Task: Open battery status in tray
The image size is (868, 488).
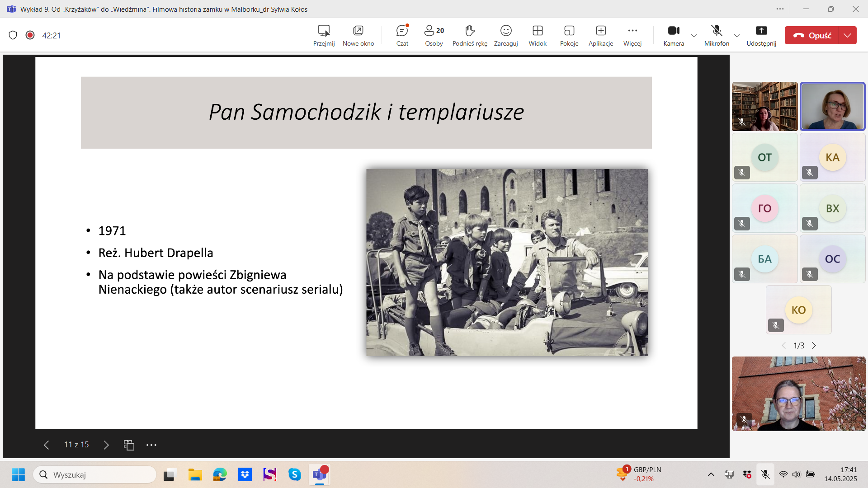Action: click(x=810, y=474)
